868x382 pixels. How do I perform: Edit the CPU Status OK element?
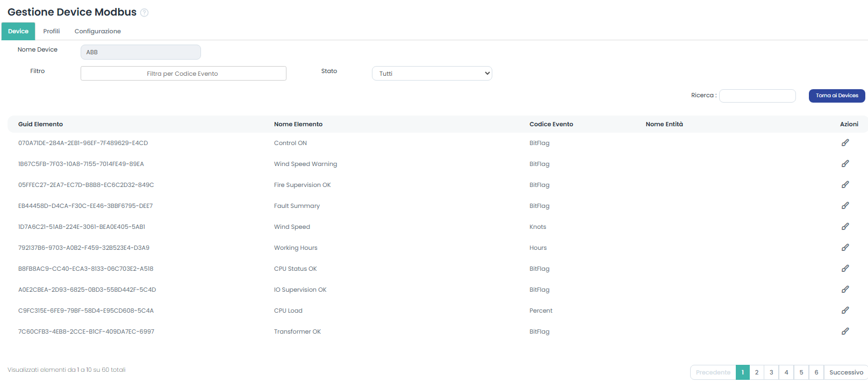845,269
